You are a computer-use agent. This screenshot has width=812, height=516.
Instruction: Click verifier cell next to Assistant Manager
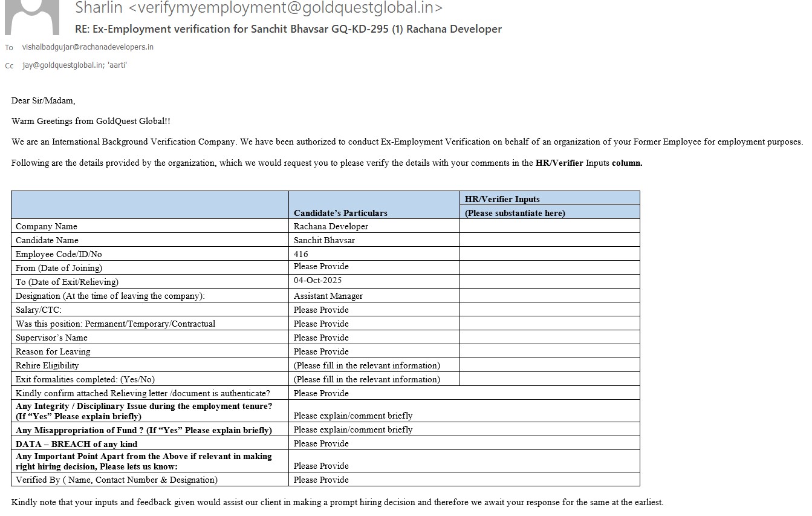pos(549,296)
